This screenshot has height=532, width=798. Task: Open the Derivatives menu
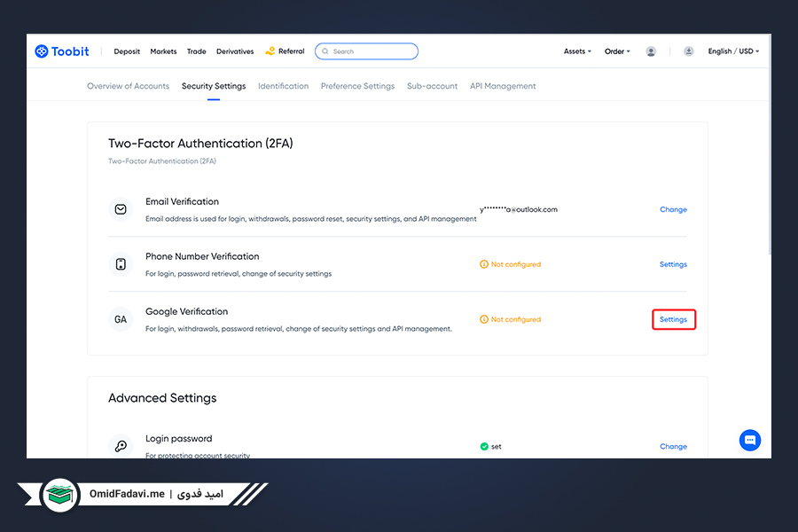[x=235, y=51]
